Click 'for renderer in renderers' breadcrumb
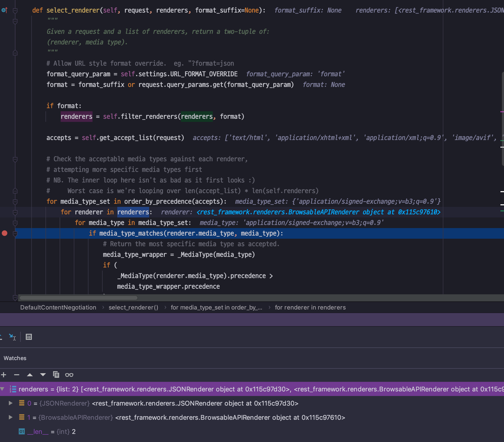The image size is (504, 442). [310, 307]
